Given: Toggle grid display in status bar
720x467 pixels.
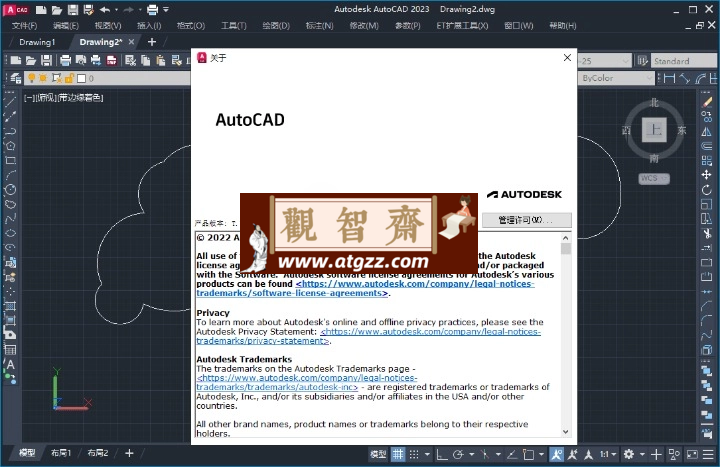Looking at the screenshot, I should coord(398,455).
